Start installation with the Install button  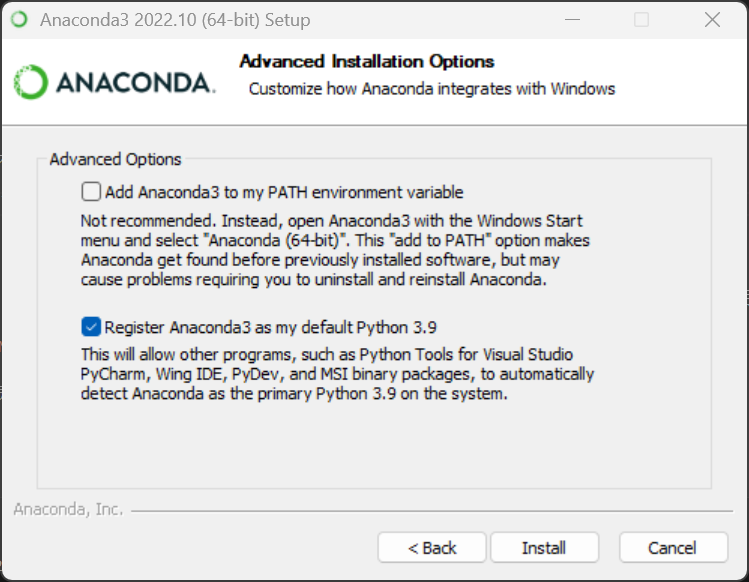pyautogui.click(x=544, y=548)
